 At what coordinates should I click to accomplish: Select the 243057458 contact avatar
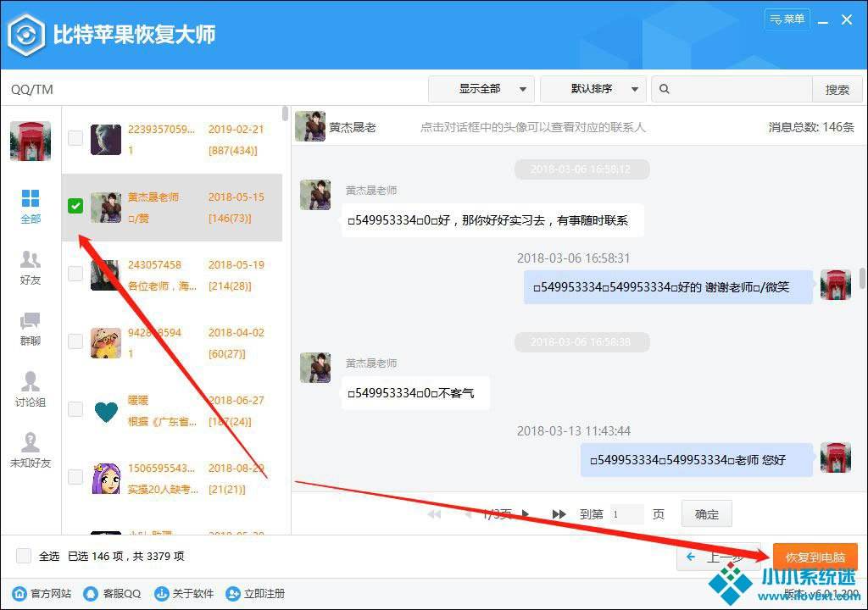tap(106, 275)
